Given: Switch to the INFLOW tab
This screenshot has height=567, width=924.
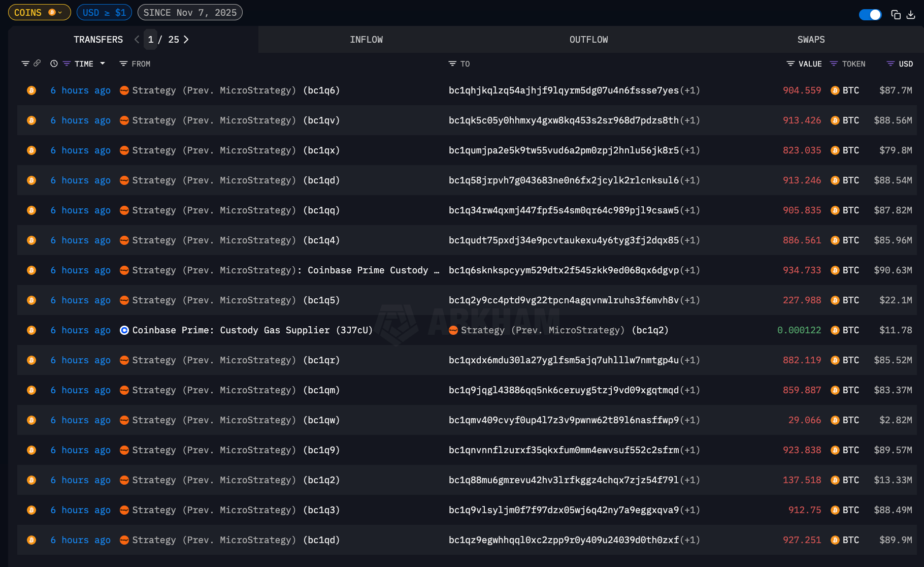Looking at the screenshot, I should tap(366, 40).
